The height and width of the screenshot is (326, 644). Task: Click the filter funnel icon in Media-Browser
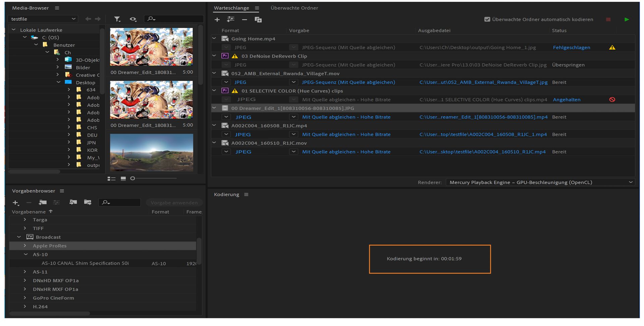tap(117, 19)
